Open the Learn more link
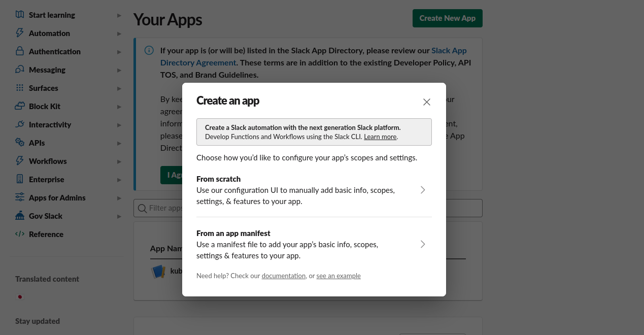This screenshot has width=644, height=335. click(x=380, y=137)
